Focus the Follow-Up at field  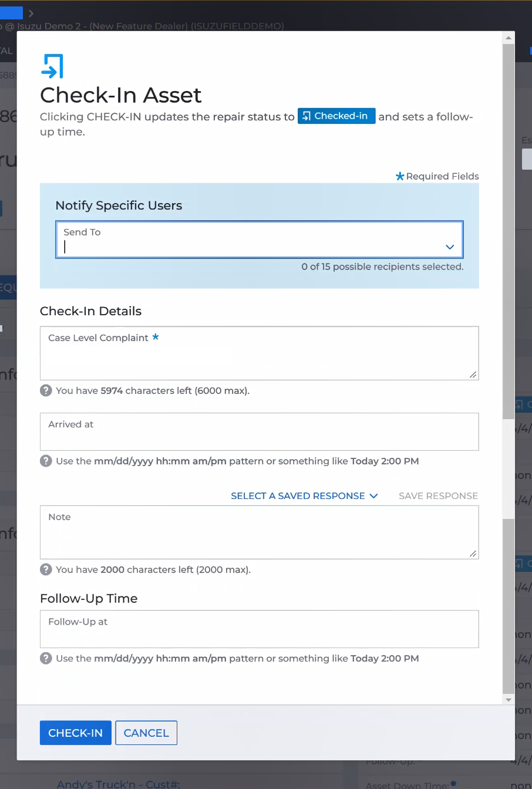[259, 633]
